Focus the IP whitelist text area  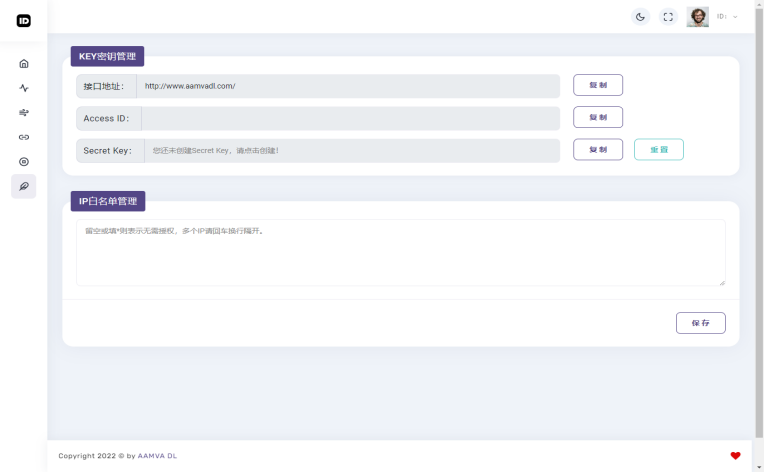[x=400, y=253]
